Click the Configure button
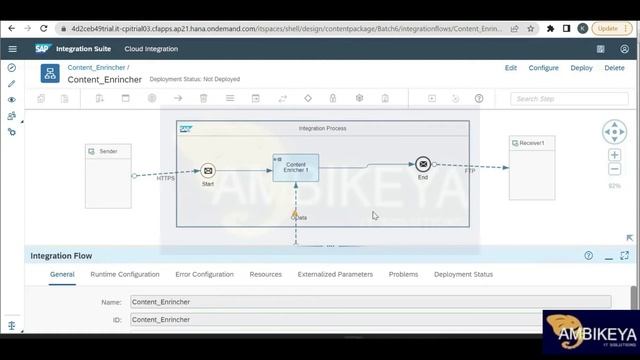This screenshot has width=640, height=360. pos(543,68)
